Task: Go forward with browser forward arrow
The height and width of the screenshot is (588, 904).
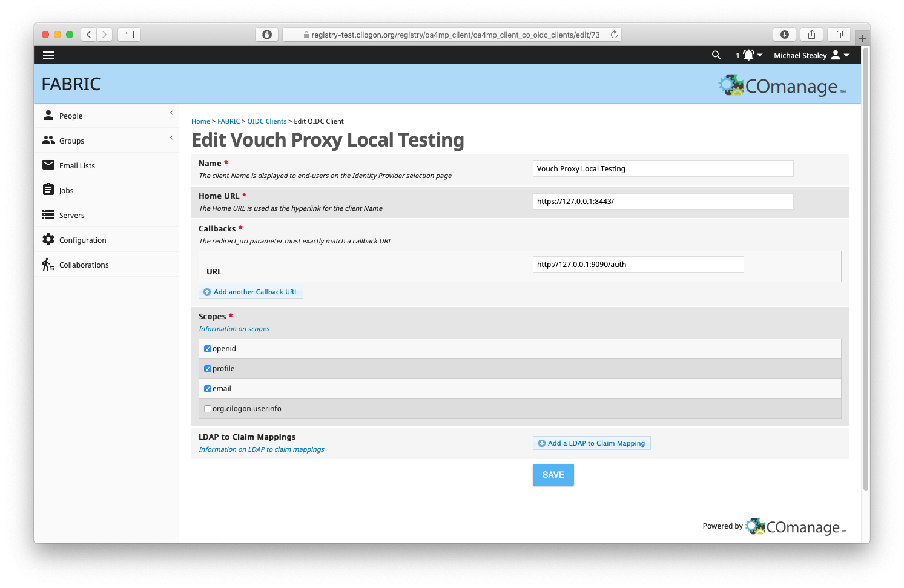Action: tap(105, 35)
